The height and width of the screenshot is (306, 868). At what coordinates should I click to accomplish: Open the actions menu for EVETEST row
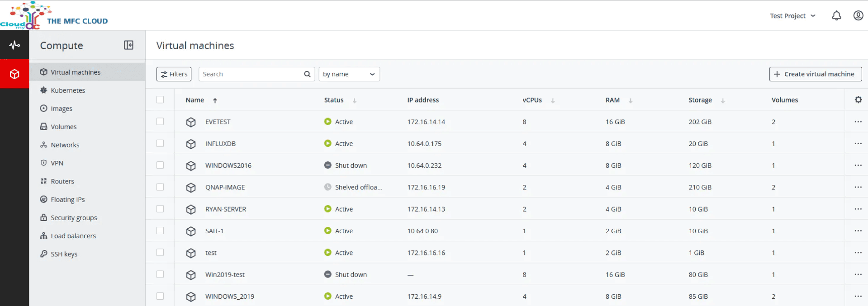coord(858,122)
